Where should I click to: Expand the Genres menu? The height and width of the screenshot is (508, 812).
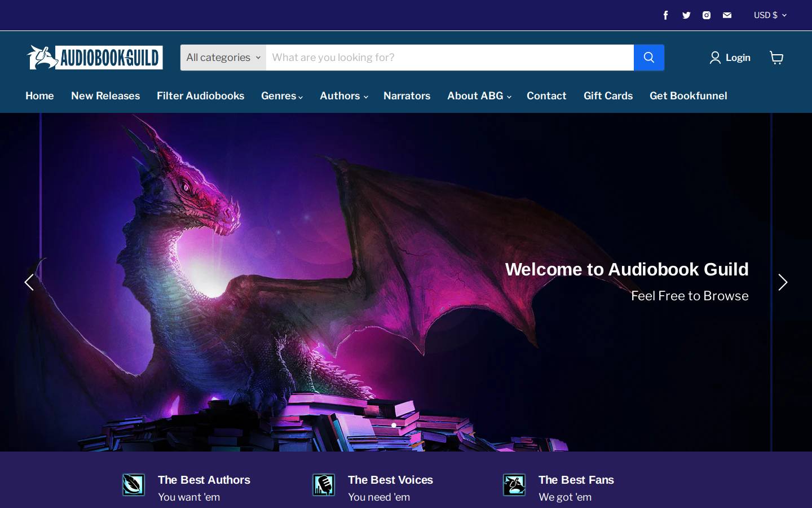coord(282,96)
